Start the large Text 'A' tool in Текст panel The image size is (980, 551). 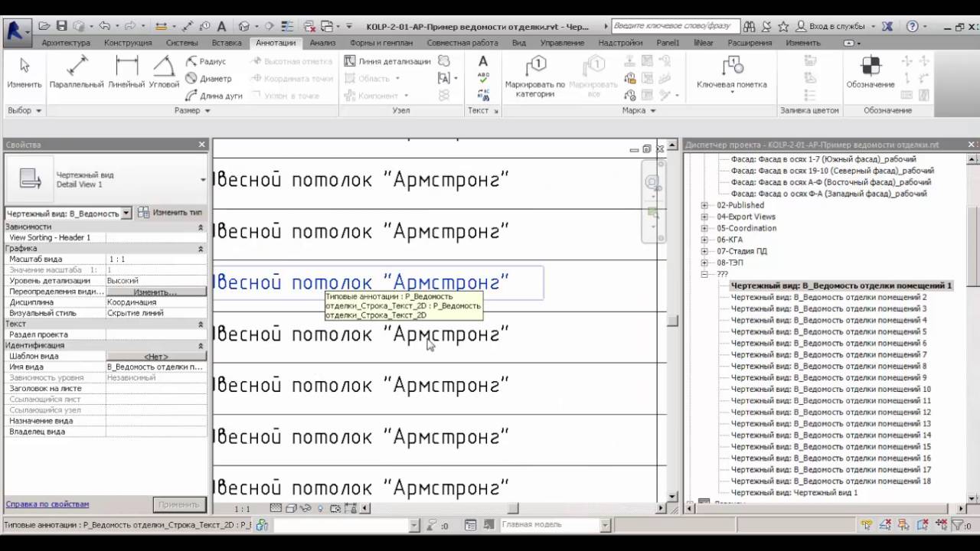pos(483,61)
